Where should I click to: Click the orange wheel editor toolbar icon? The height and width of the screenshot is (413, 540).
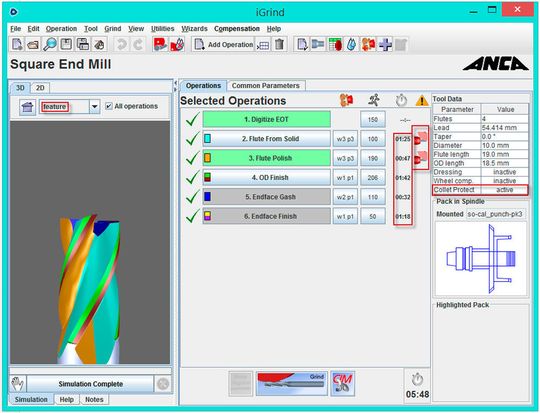(x=368, y=45)
